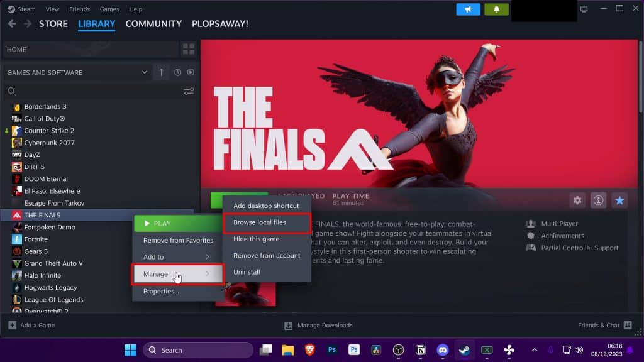
Task: Click the library search field
Action: tap(94, 91)
